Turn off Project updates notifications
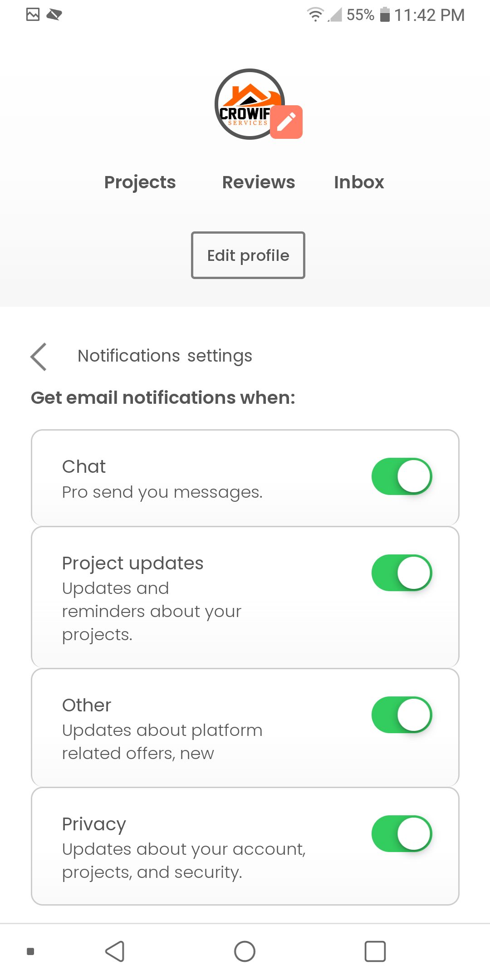Screen dimensions: 490x980 [402, 573]
